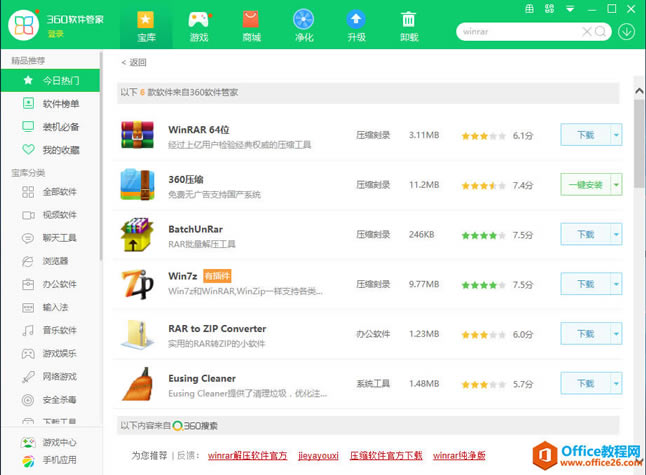646x475 pixels.
Task: Select 今日热门 in the sidebar
Action: point(50,80)
